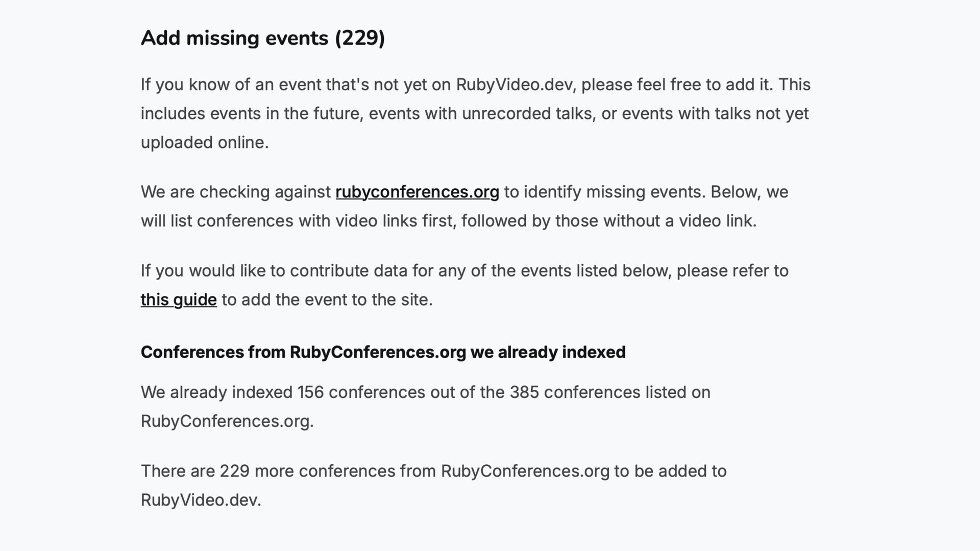Click the text 'uploaded online.'
Viewport: 980px width, 551px height.
[x=205, y=142]
